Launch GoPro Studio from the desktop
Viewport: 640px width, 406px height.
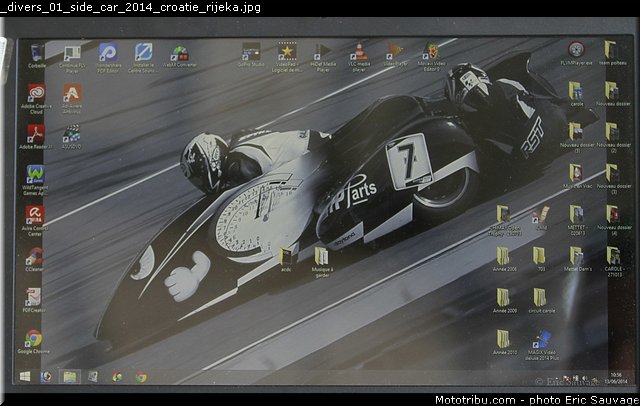pos(251,55)
